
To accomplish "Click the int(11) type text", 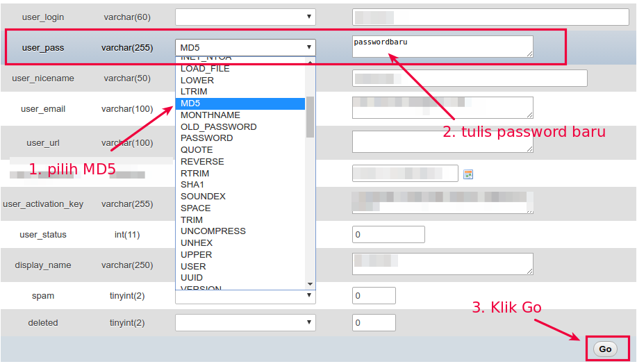I will tap(127, 234).
